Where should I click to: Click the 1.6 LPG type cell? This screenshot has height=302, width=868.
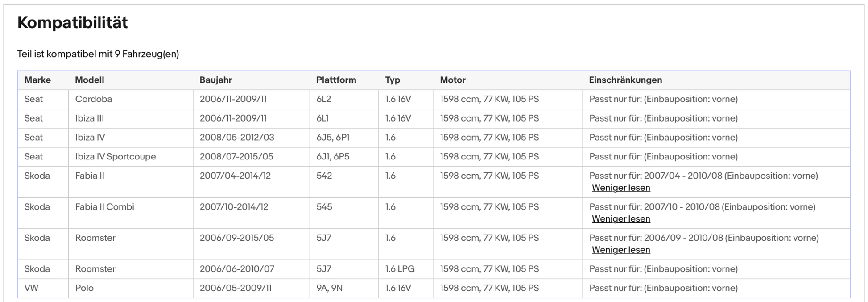pos(400,269)
